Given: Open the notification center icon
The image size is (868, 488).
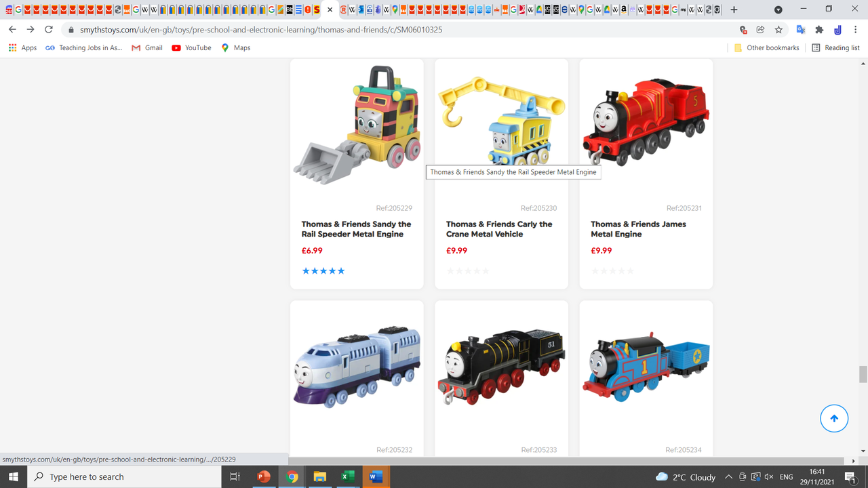Looking at the screenshot, I should (x=850, y=477).
